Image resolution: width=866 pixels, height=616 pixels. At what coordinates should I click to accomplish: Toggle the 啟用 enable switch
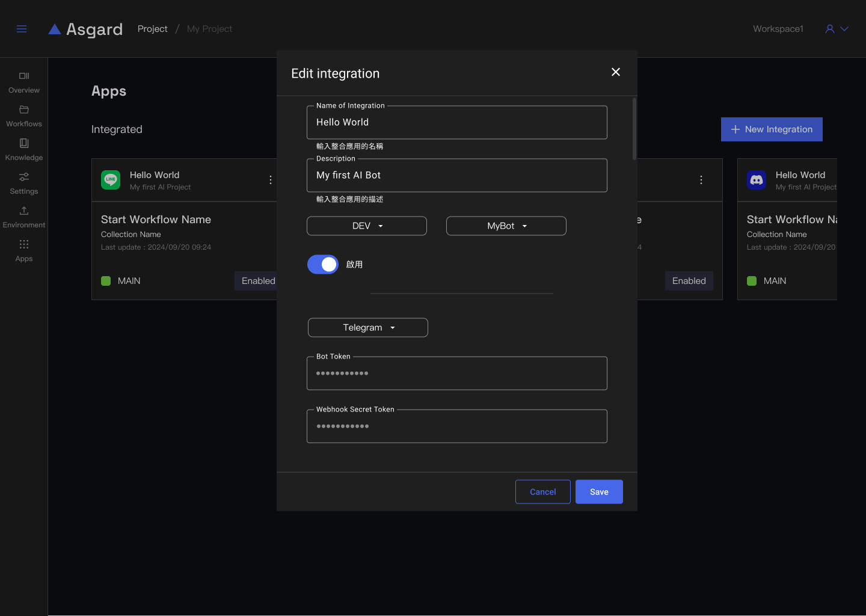(x=323, y=264)
